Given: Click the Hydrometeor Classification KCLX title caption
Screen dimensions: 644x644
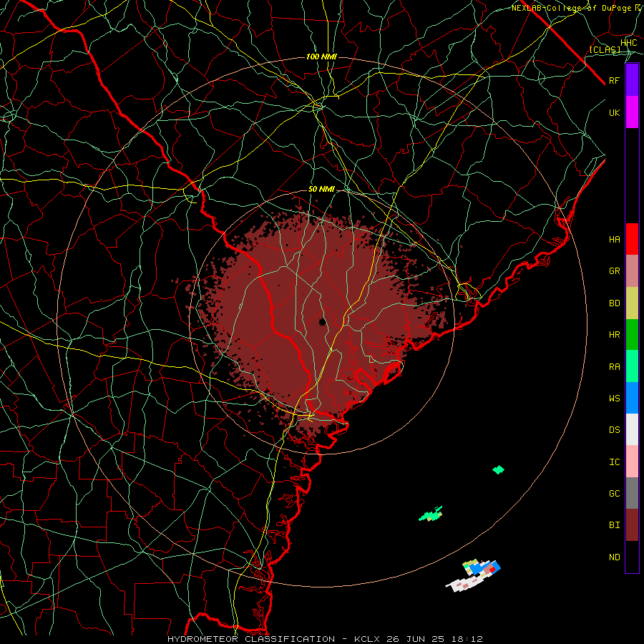Looking at the screenshot, I should click(x=325, y=639).
